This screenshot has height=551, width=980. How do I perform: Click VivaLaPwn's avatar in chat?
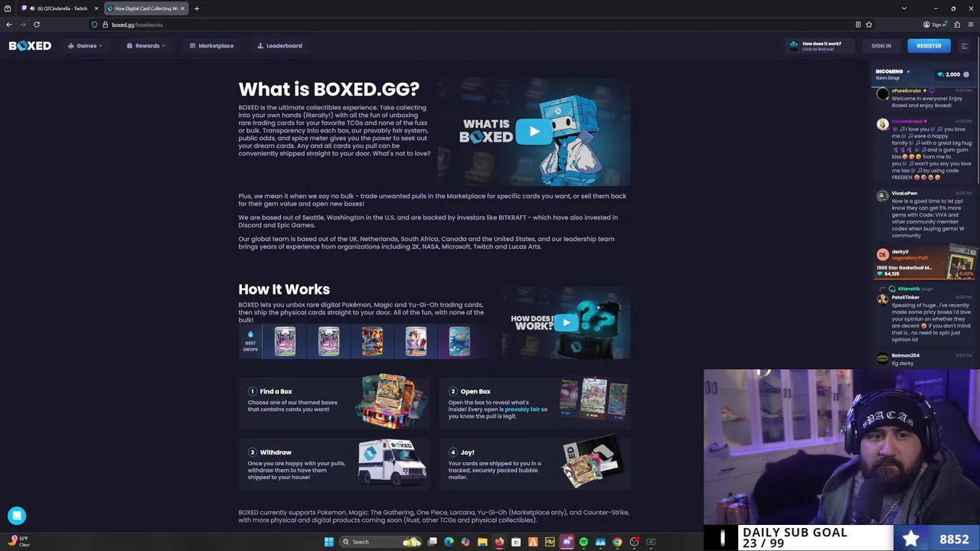point(883,196)
